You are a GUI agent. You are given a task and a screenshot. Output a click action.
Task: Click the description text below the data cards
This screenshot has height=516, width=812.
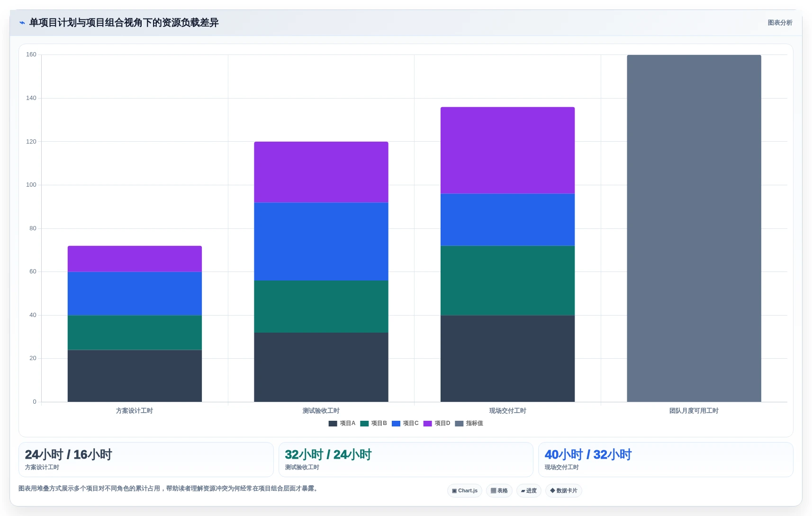(x=169, y=489)
